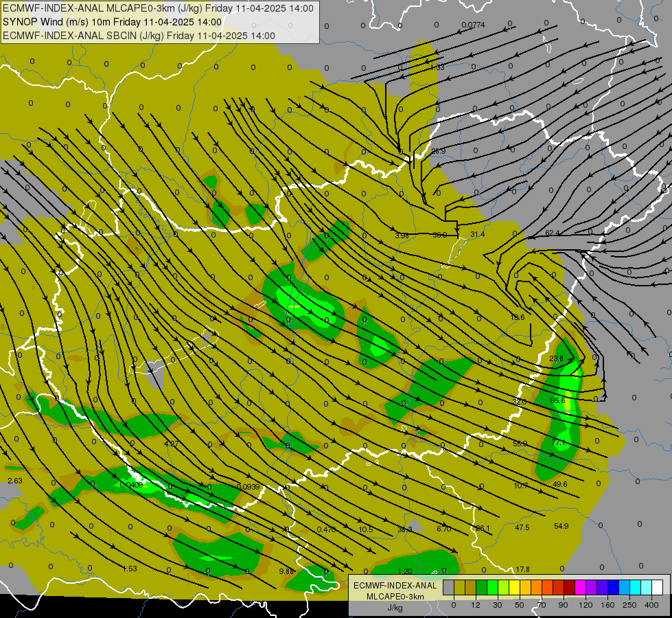672x618 pixels.
Task: Click the 'J/kg' unit label in legend
Action: point(395,608)
